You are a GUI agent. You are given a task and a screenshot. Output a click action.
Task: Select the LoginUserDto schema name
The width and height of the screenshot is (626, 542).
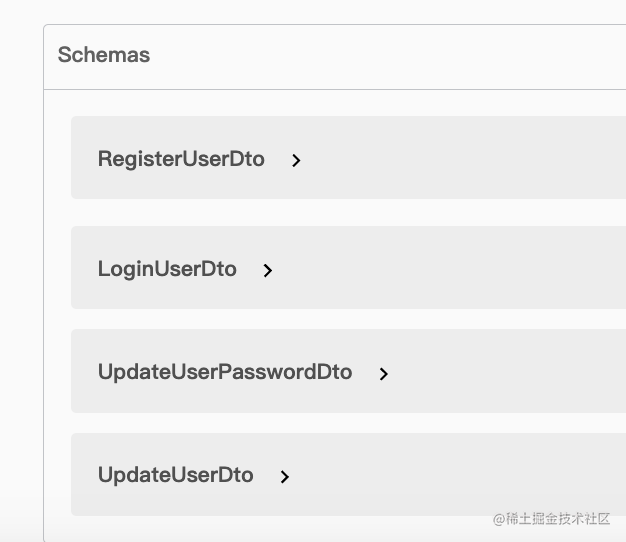coord(167,269)
